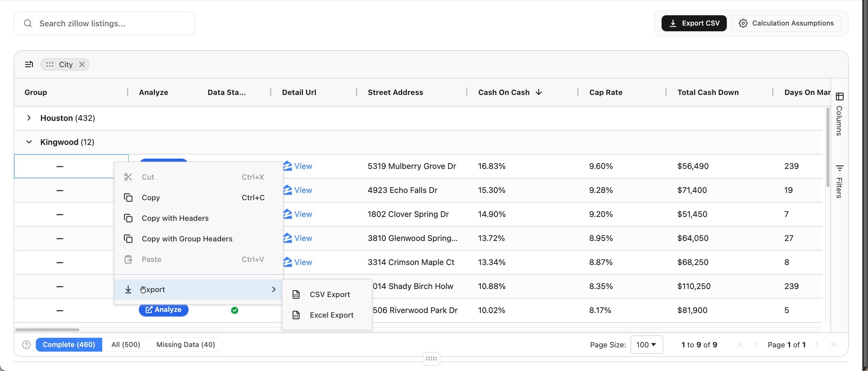
Task: Expand the Houston group row
Action: point(29,118)
